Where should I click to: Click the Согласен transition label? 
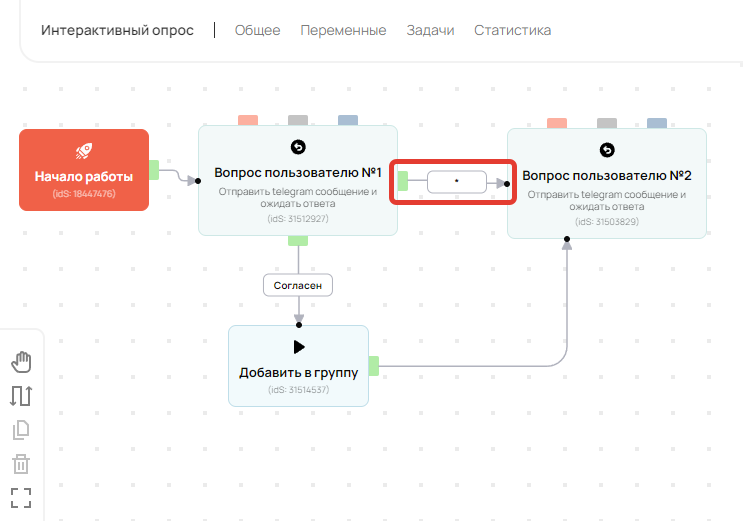pos(298,285)
